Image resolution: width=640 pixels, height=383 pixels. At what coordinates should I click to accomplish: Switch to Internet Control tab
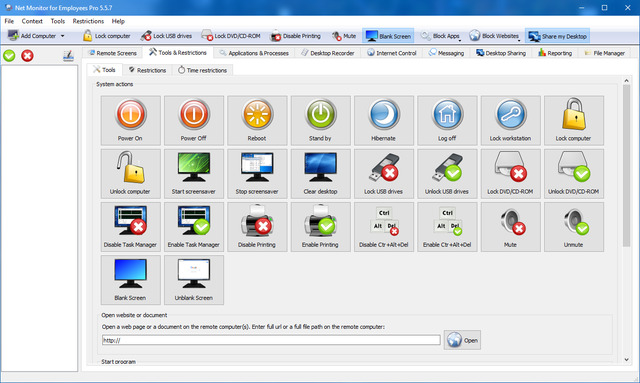(x=391, y=53)
